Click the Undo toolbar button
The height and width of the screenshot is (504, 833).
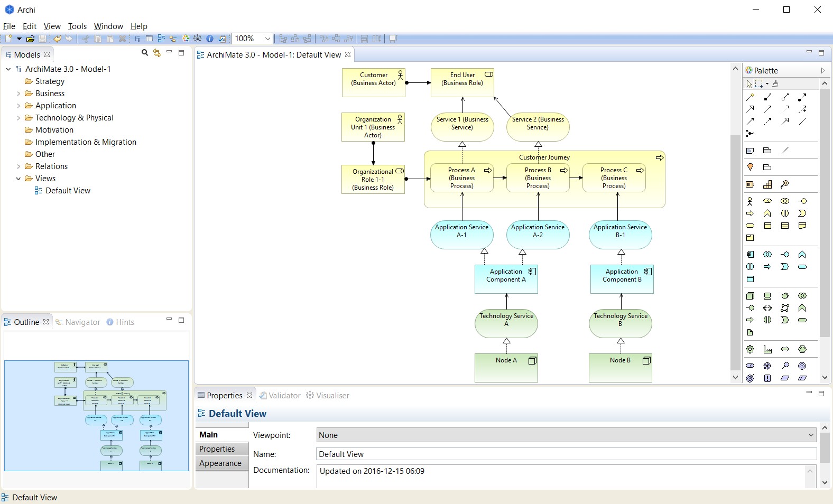point(57,39)
